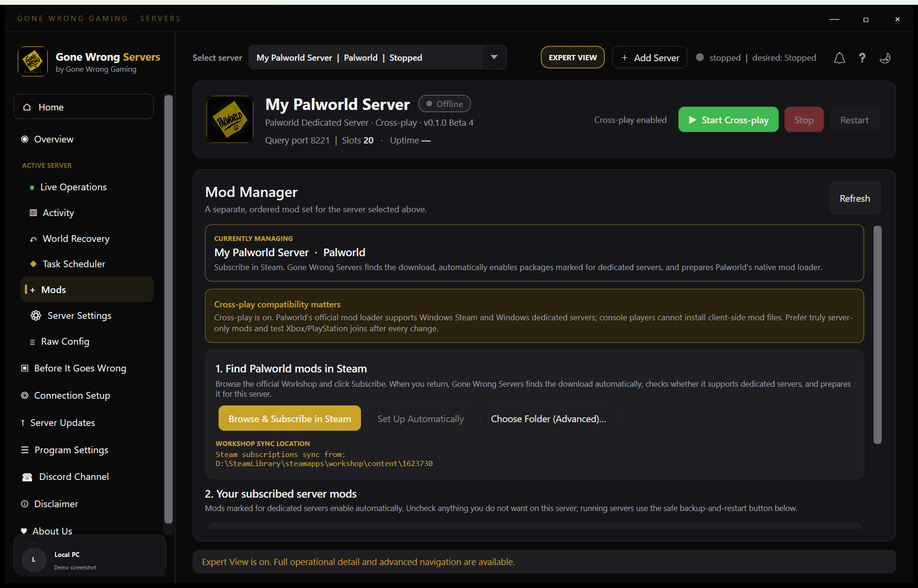Click the Home house icon

pos(27,107)
